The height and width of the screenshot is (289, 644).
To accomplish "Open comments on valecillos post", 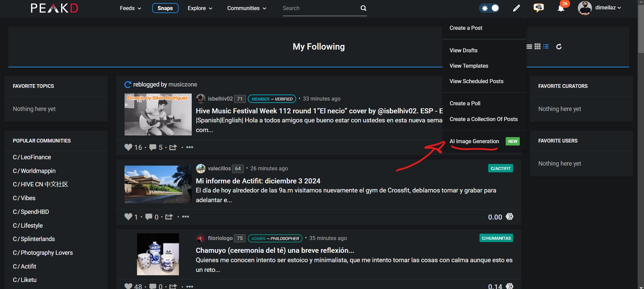I will click(149, 217).
